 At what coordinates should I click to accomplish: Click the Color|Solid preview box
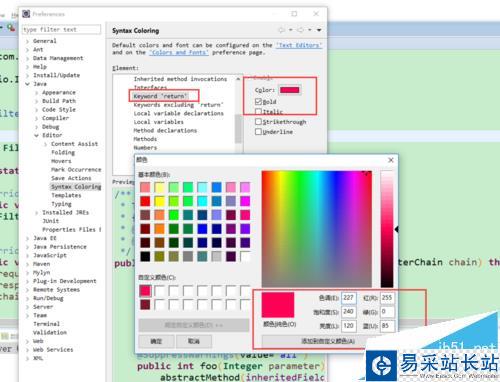pos(278,305)
